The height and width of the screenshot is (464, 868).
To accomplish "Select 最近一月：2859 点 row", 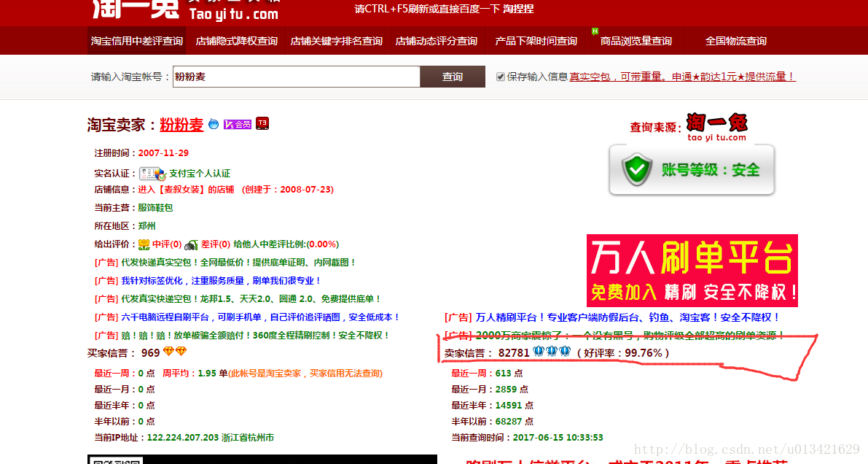I will [x=489, y=390].
